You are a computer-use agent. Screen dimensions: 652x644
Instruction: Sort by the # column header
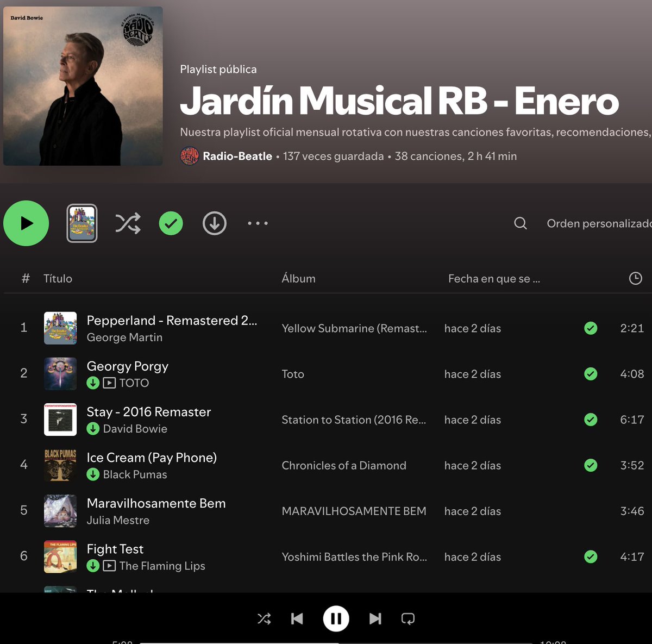(x=25, y=278)
